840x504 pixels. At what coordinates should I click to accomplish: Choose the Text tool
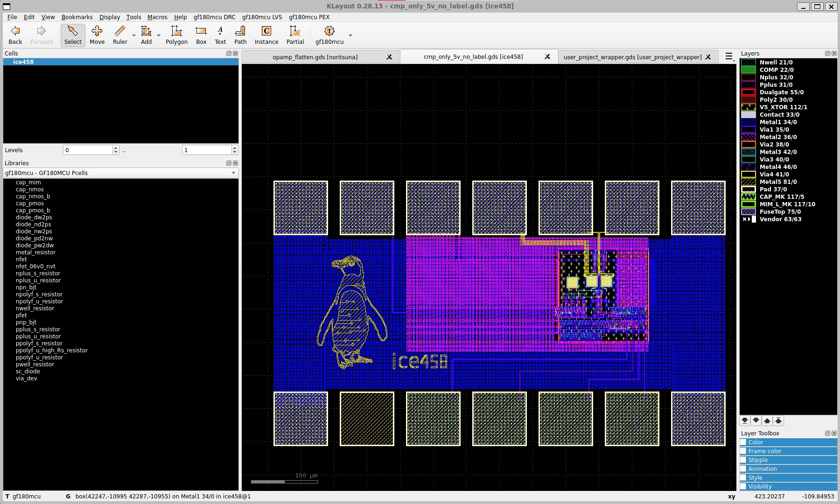click(x=220, y=35)
